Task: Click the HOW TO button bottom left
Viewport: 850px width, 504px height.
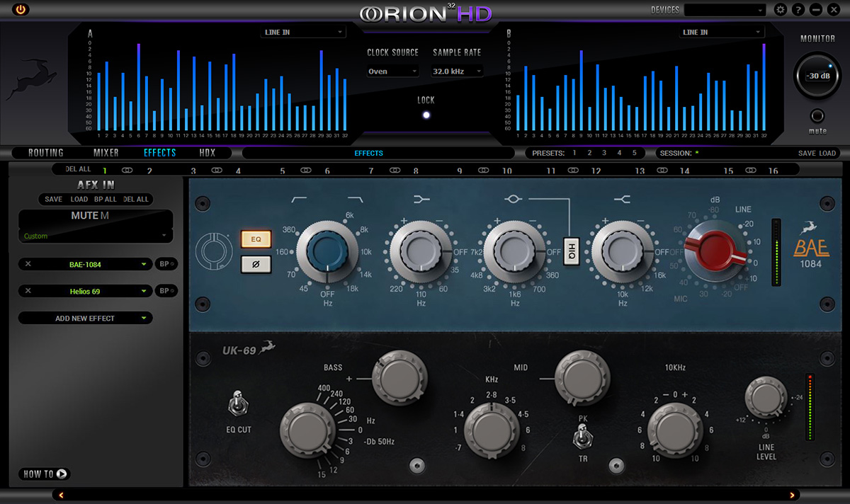Action: 43,474
